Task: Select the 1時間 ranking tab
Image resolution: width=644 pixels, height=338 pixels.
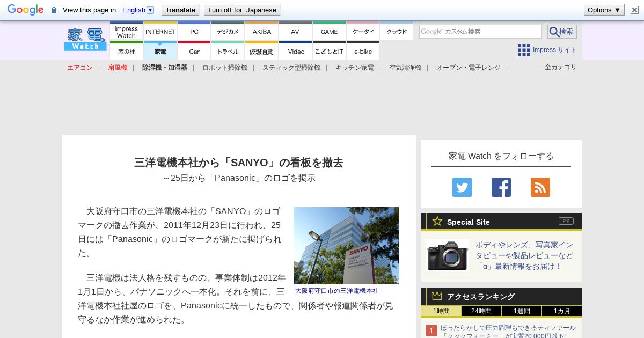Action: click(441, 311)
